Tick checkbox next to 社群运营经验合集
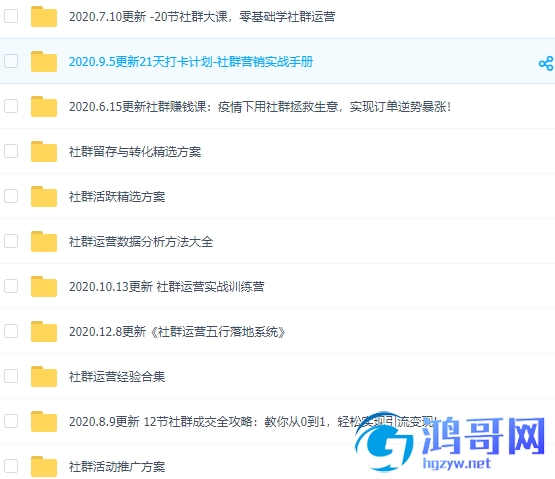 coord(11,376)
